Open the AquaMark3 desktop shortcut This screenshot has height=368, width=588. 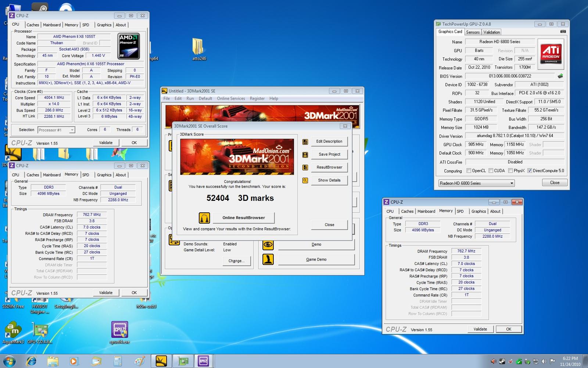click(13, 333)
